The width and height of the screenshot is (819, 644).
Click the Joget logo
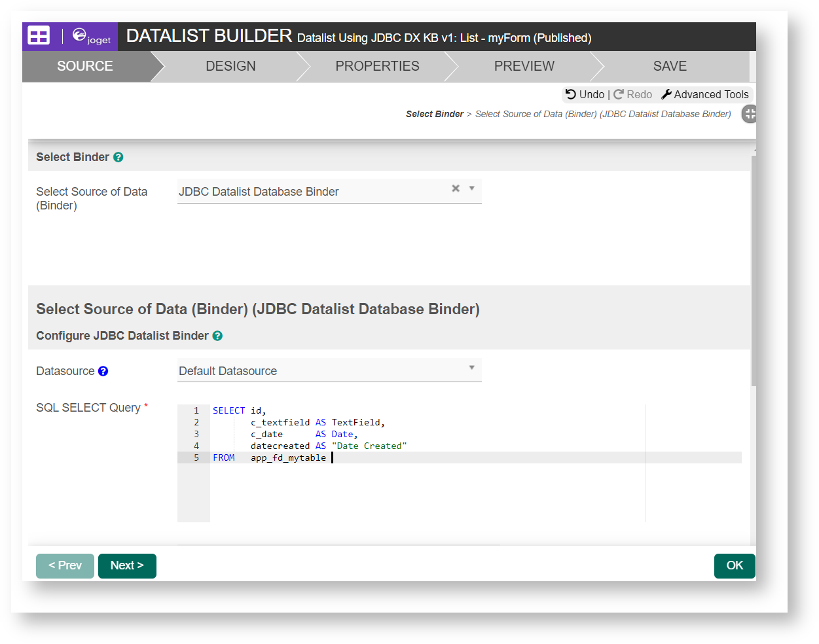91,36
